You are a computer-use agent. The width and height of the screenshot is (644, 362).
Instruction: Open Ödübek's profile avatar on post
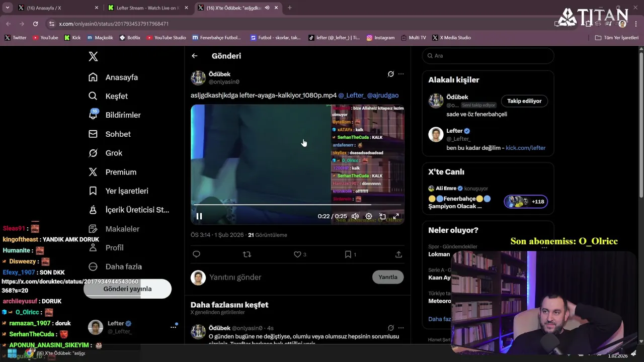pyautogui.click(x=198, y=78)
